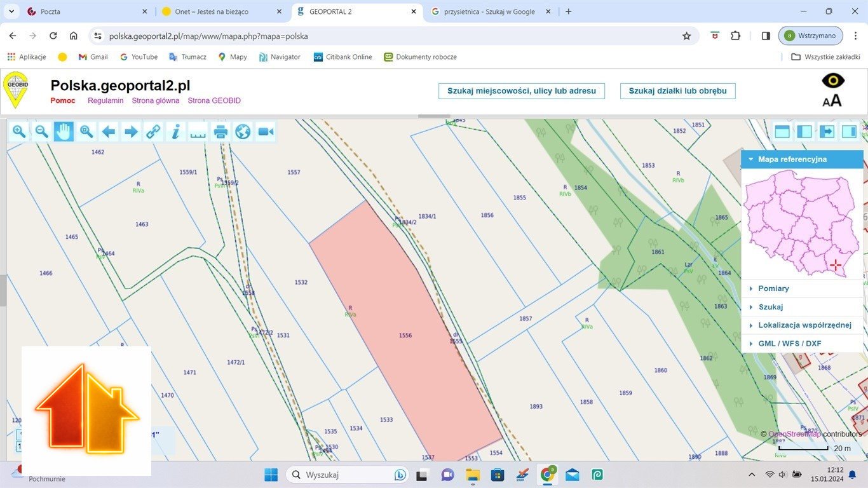Open the Chrome extensions puzzle icon
868x488 pixels.
coord(735,36)
